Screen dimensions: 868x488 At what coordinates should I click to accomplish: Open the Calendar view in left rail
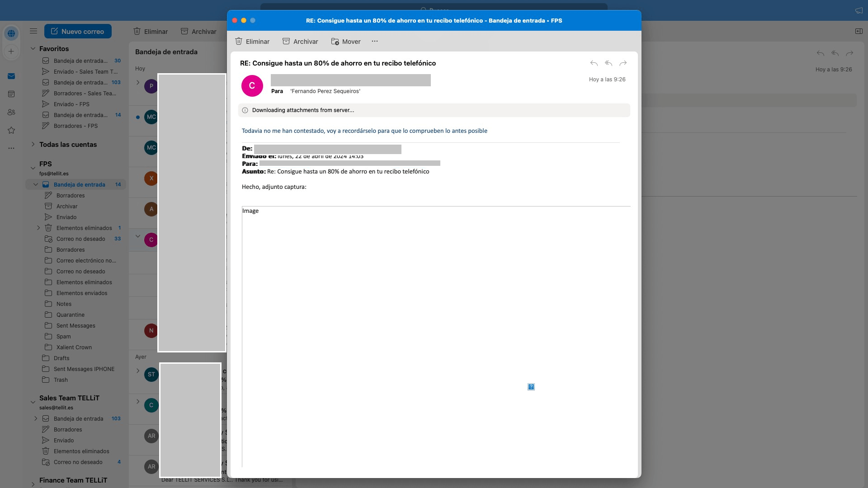pyautogui.click(x=11, y=94)
